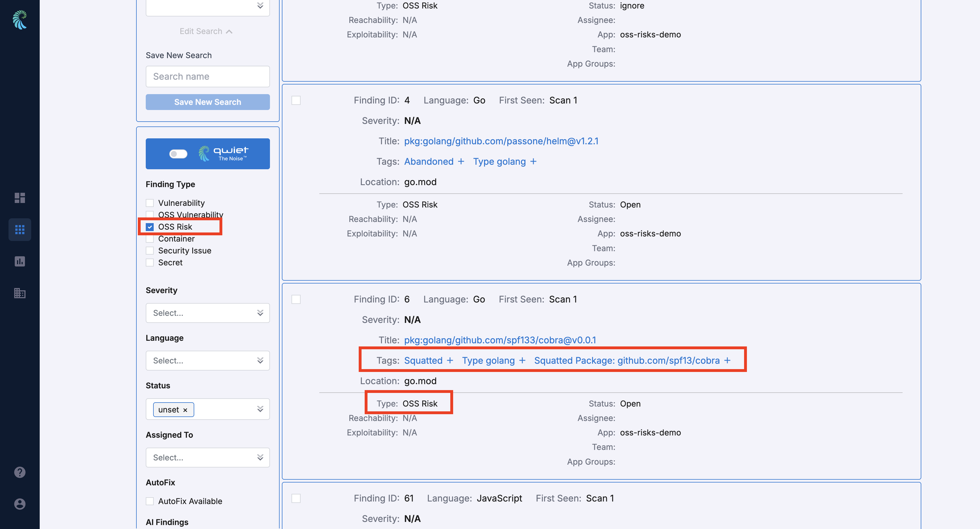
Task: Click the plus beside Squatted Package tag
Action: [728, 361]
